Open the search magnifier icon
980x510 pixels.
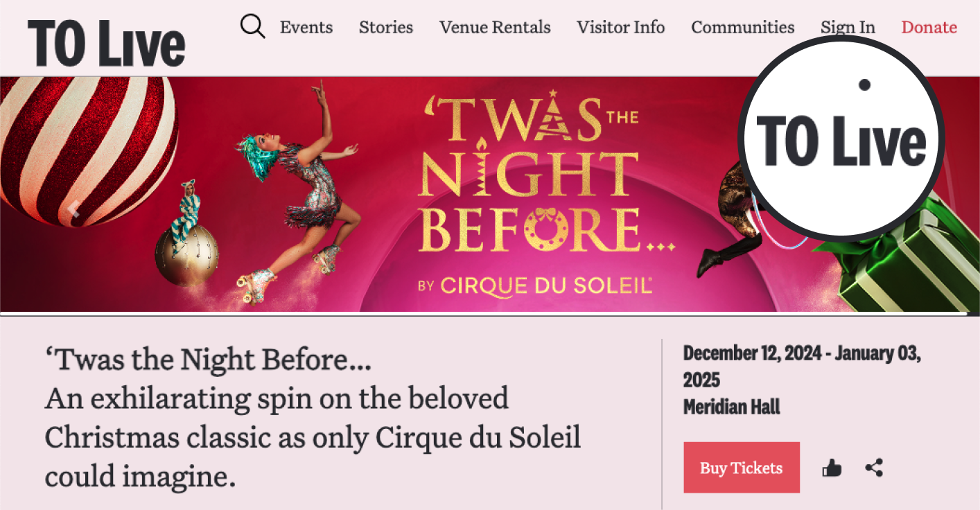pyautogui.click(x=252, y=27)
